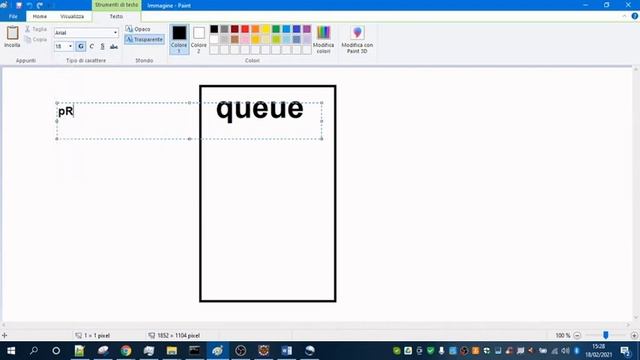This screenshot has height=360, width=640.
Task: Click the zoom in plus icon
Action: click(x=634, y=335)
